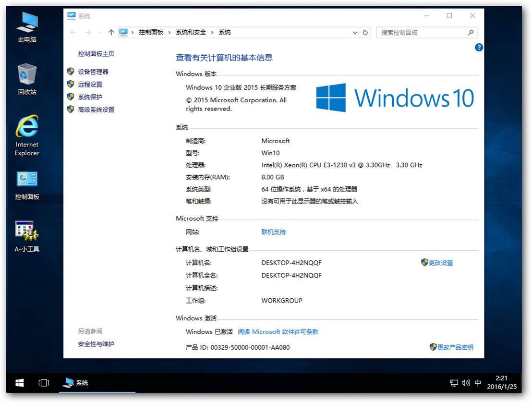Click the WORKGROUP value
This screenshot has height=403, width=532.
pos(282,301)
